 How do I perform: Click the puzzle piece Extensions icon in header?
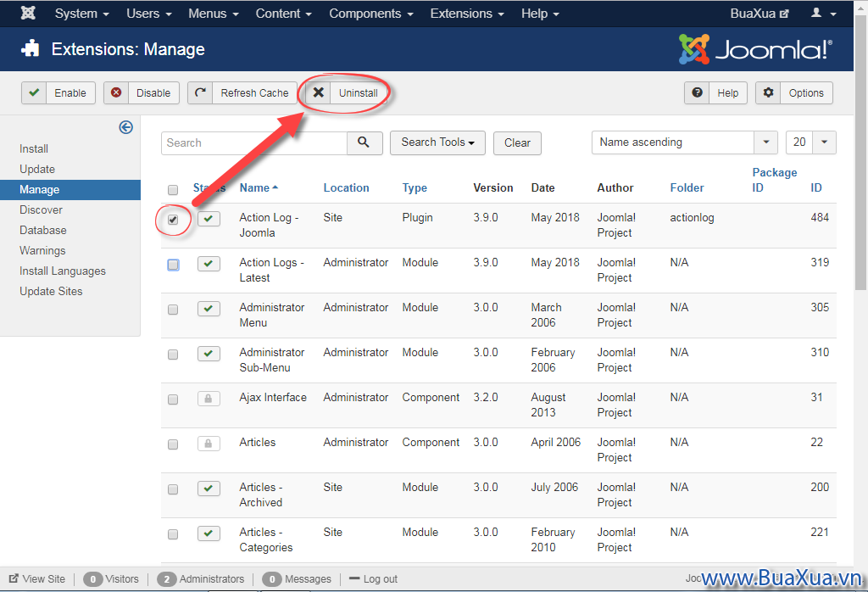pyautogui.click(x=30, y=48)
